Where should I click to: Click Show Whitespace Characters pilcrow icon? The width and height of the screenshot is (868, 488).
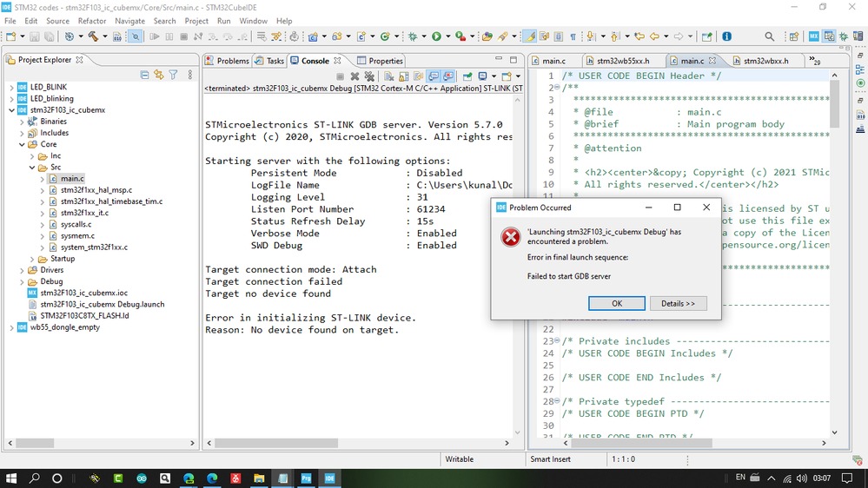point(573,36)
